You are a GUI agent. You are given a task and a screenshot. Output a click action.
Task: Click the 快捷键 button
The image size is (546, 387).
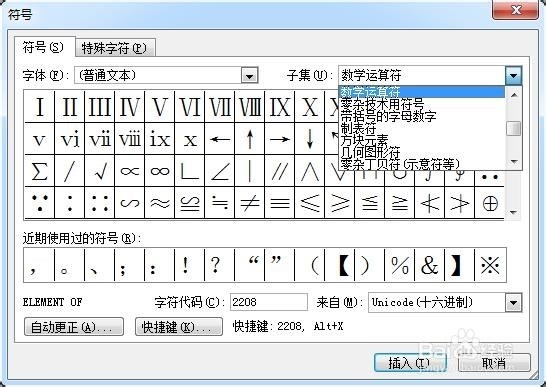coord(179,327)
